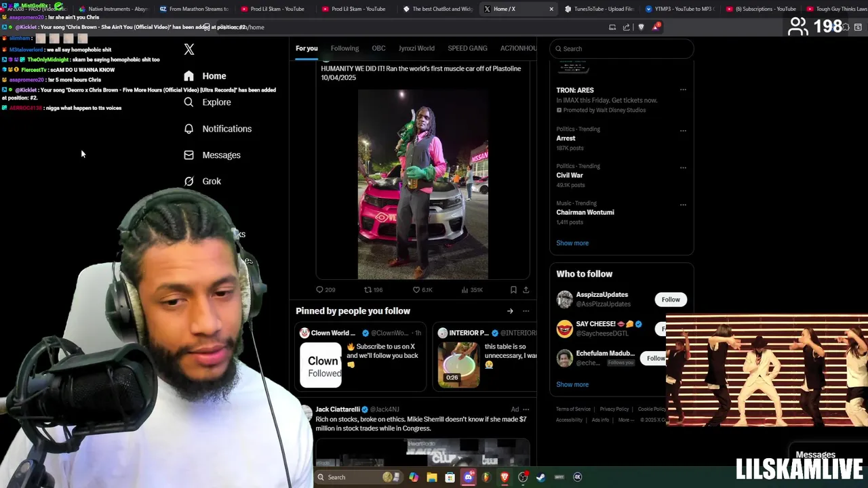Click the Grok icon
The height and width of the screenshot is (488, 868).
click(189, 181)
